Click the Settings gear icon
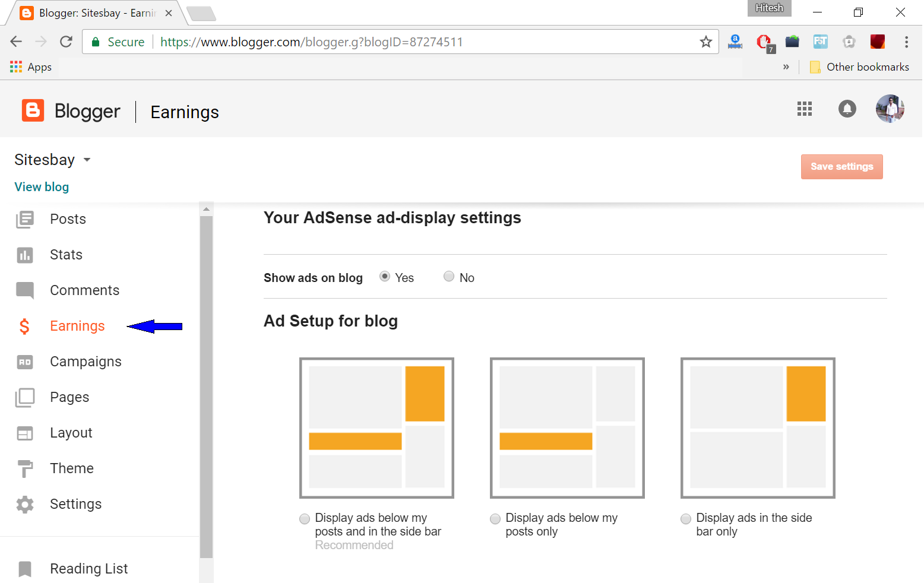This screenshot has width=924, height=583. click(x=25, y=505)
